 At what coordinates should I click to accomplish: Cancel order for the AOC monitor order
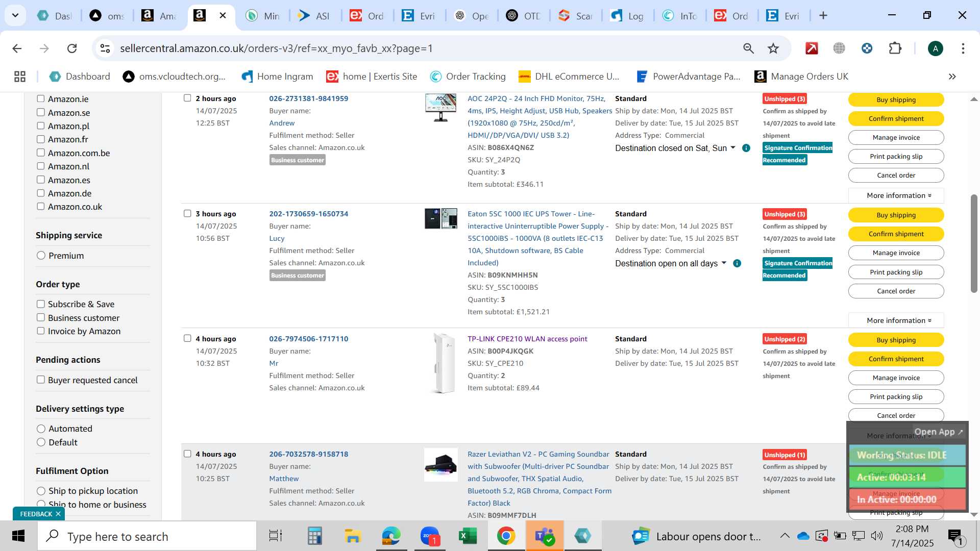[896, 175]
